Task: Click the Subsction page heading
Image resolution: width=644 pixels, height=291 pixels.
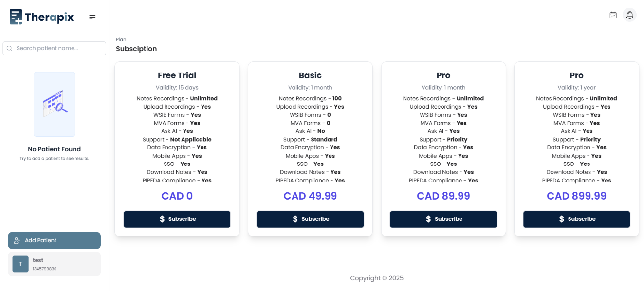Action: [136, 49]
